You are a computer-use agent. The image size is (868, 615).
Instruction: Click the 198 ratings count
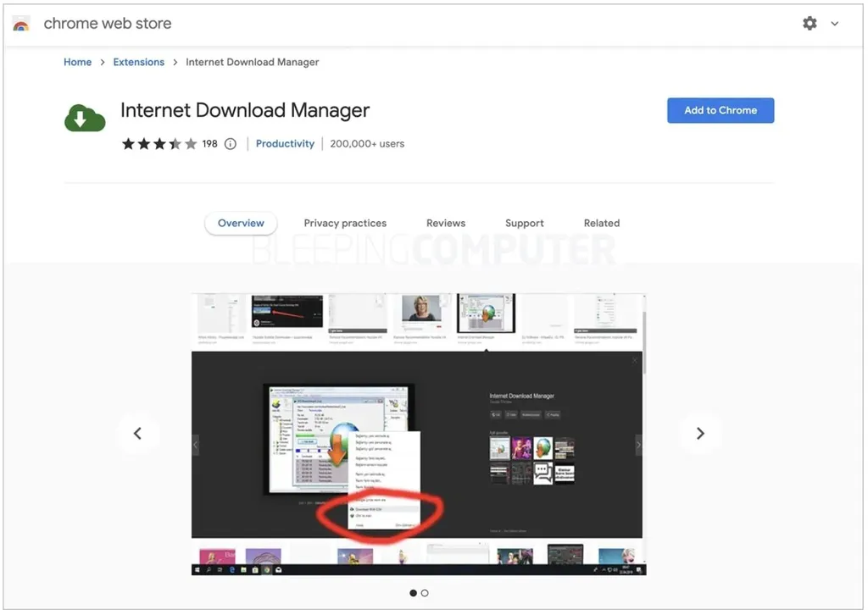click(x=209, y=143)
